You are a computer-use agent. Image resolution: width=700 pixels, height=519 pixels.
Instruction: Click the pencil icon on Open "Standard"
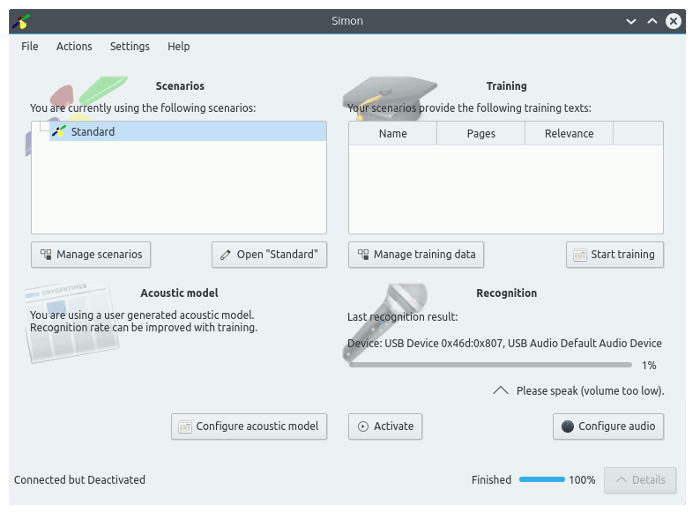(225, 255)
